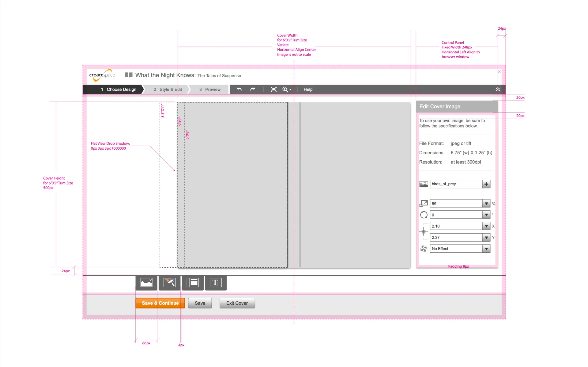This screenshot has height=367, width=588.
Task: Open the X position dropdown 2.10
Action: (486, 226)
